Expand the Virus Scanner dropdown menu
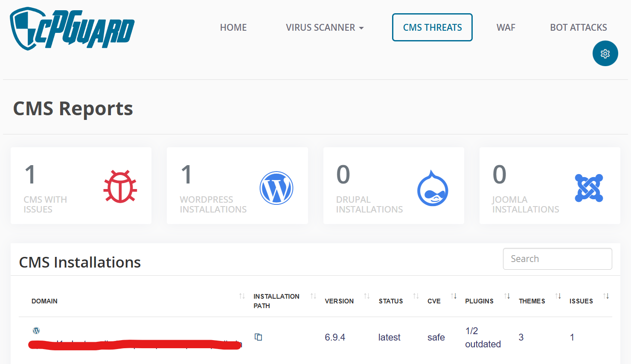Viewport: 631px width, 364px height. coord(325,27)
